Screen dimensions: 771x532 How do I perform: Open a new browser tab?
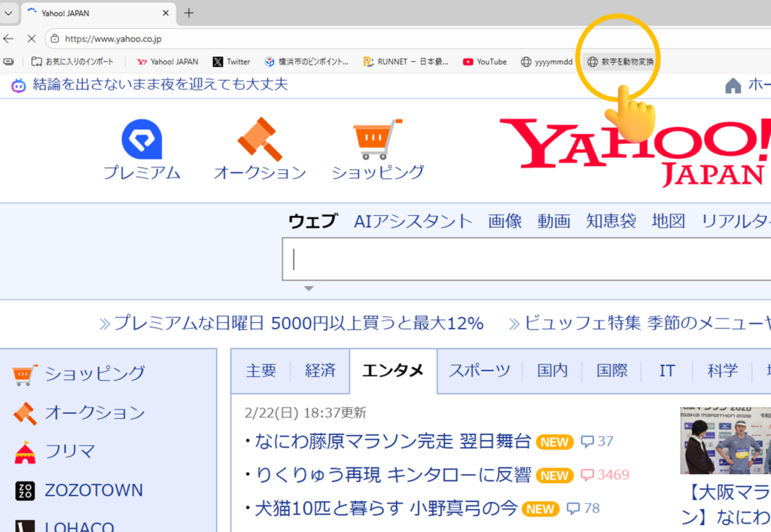(189, 13)
